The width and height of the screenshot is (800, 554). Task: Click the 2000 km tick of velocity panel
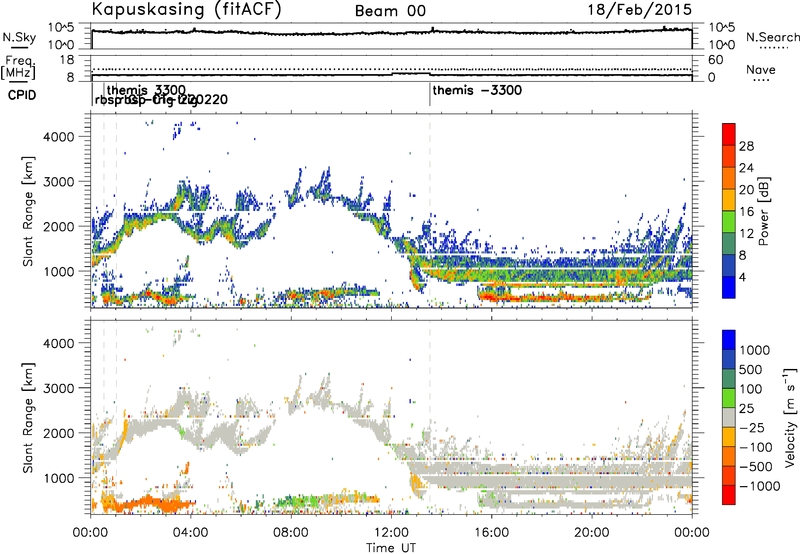59,433
